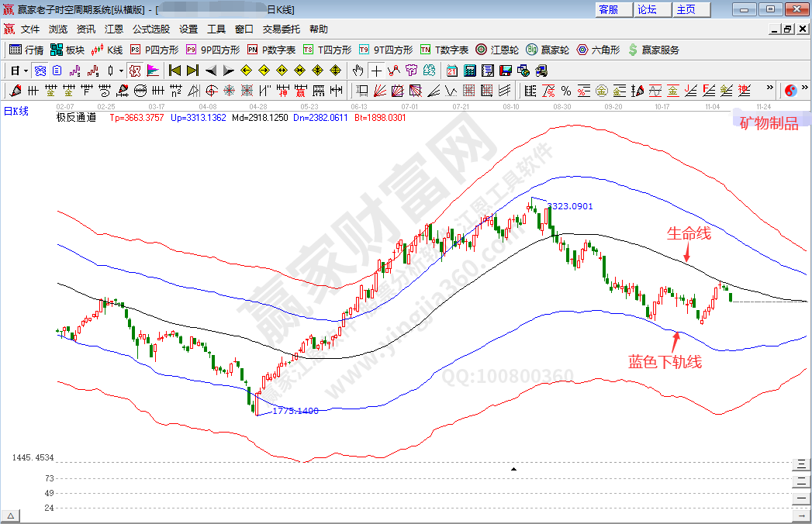The image size is (812, 524).
Task: Expand the candlestick style dropdown arrow
Action: click(x=121, y=71)
